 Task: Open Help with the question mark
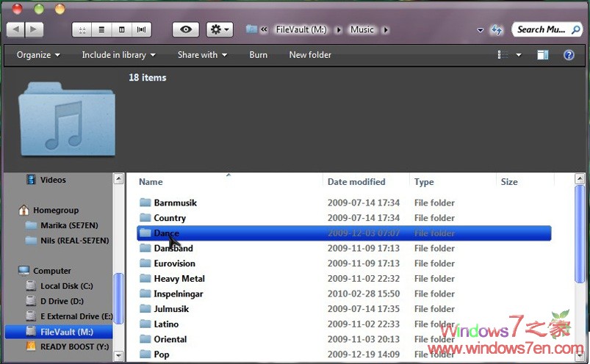(569, 55)
